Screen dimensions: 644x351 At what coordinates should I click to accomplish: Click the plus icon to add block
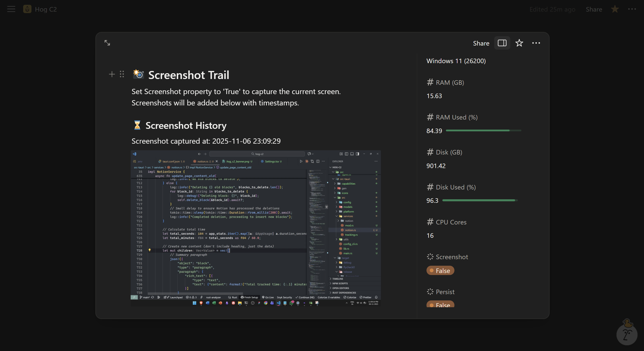tap(112, 74)
